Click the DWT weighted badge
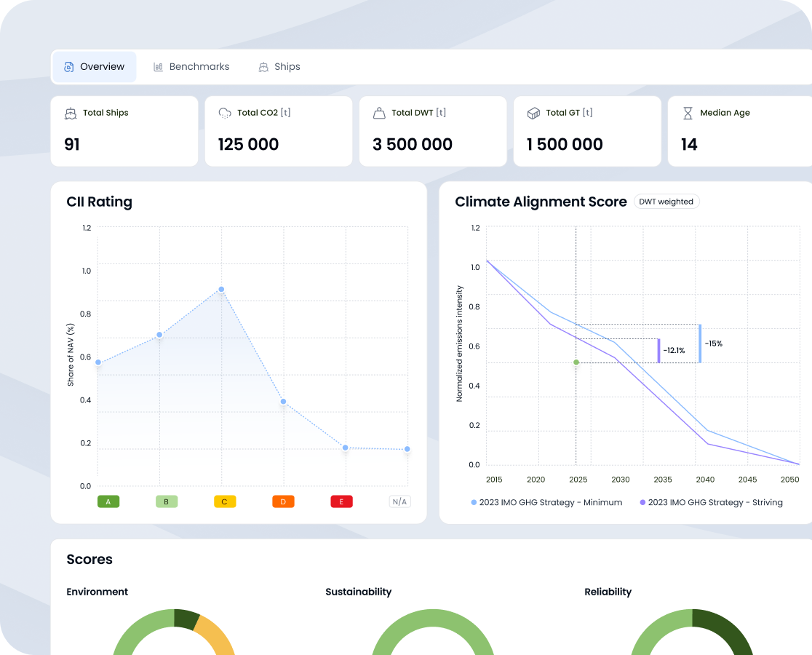Viewport: 812px width, 655px height. click(666, 202)
